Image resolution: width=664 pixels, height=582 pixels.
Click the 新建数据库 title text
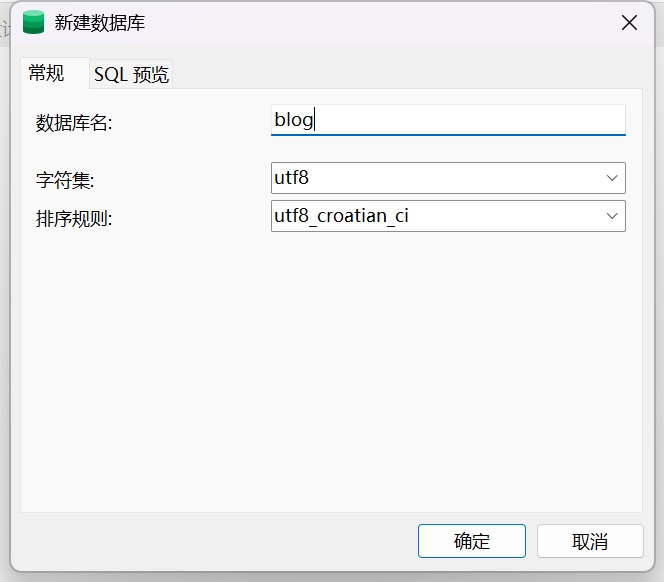[100, 23]
